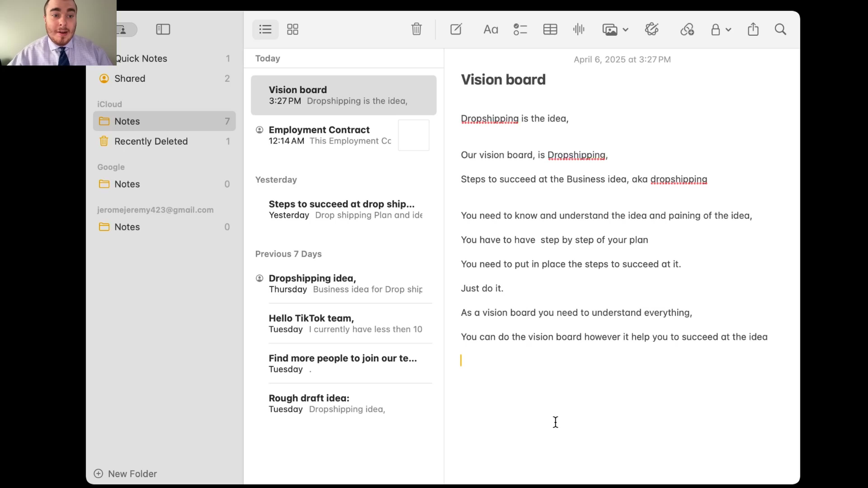Open the photos and media dropdown
868x488 pixels.
pyautogui.click(x=610, y=29)
